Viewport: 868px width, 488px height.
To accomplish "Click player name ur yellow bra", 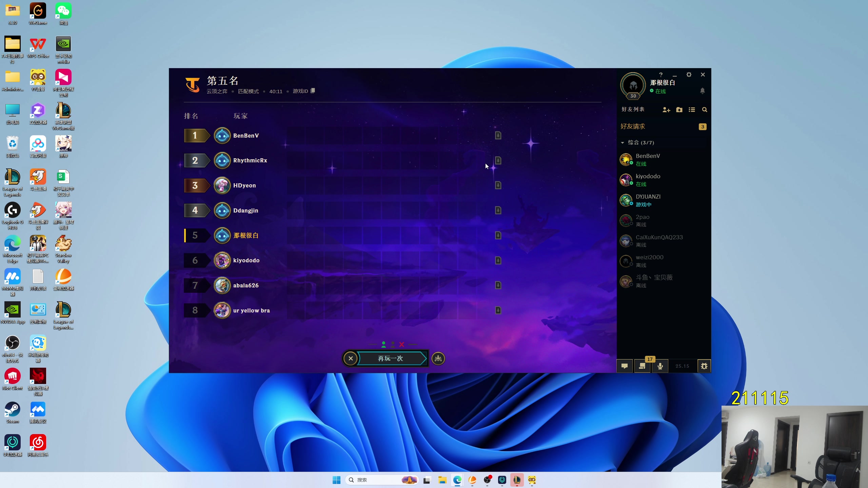I will click(x=252, y=310).
